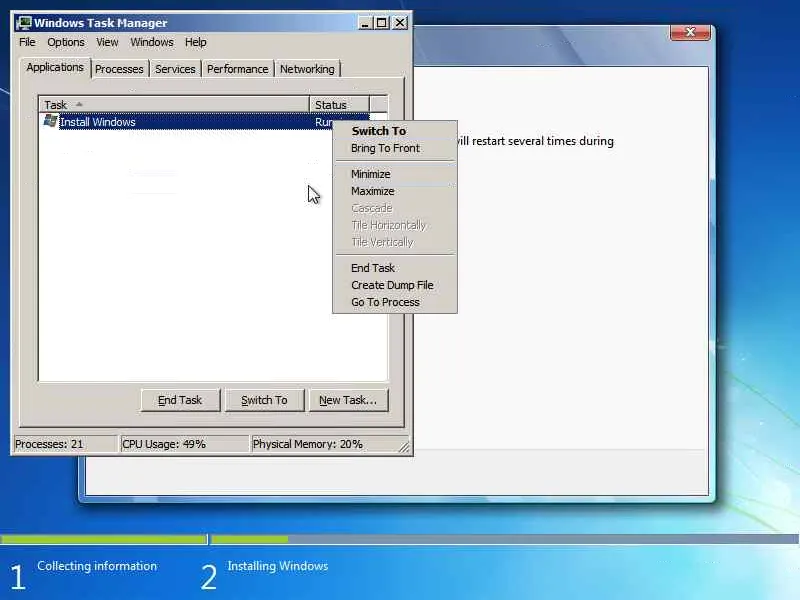Click the CPU Usage: 49% status entry
Screen dimensions: 800x600
point(184,444)
